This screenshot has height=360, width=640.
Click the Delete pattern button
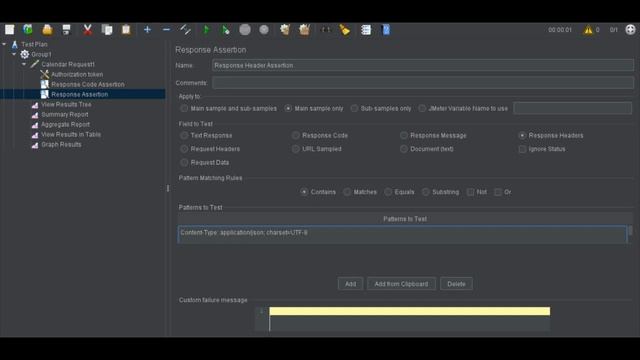pos(456,284)
